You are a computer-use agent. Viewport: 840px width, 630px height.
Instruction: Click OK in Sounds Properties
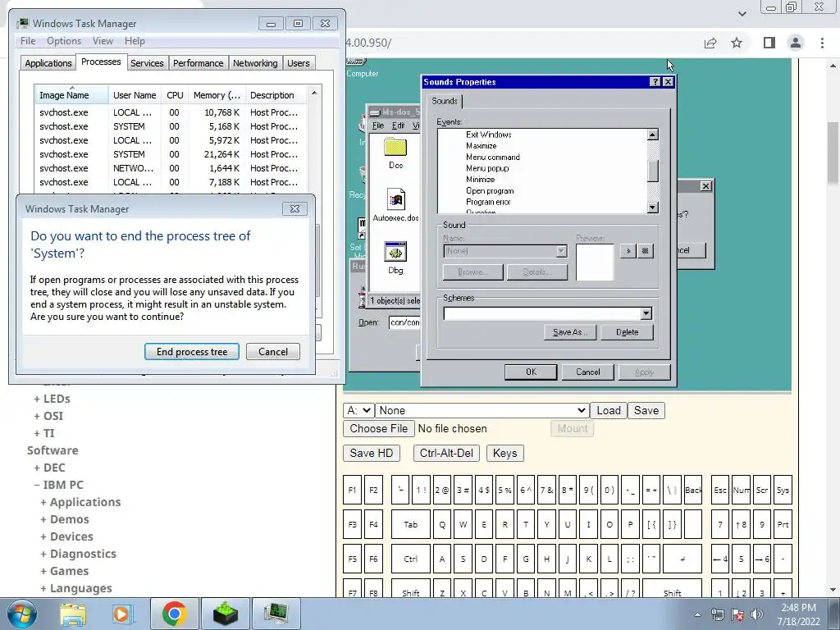[x=531, y=372]
